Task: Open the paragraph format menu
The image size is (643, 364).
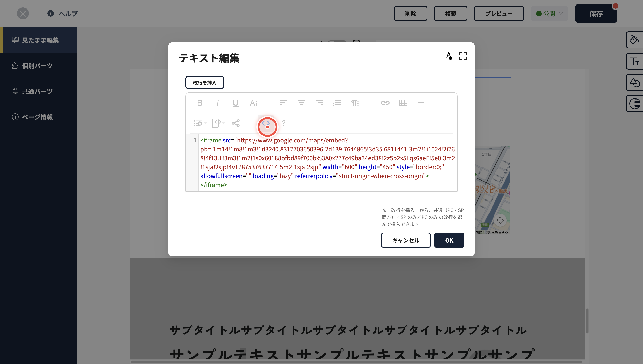Action: (x=355, y=103)
